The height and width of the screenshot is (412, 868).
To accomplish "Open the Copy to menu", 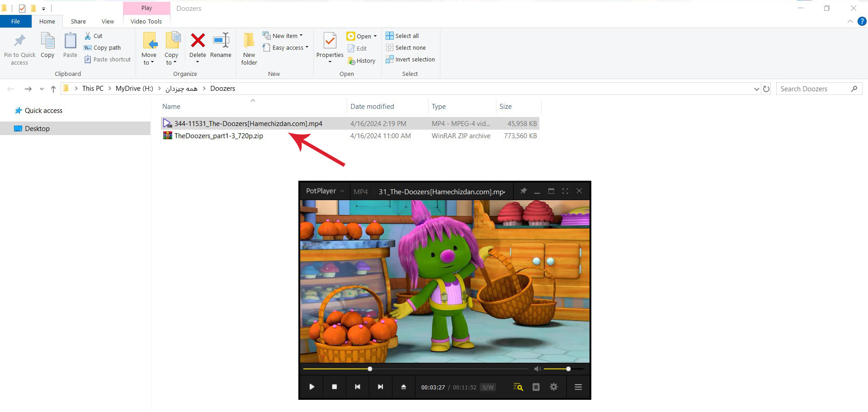I will [x=171, y=49].
